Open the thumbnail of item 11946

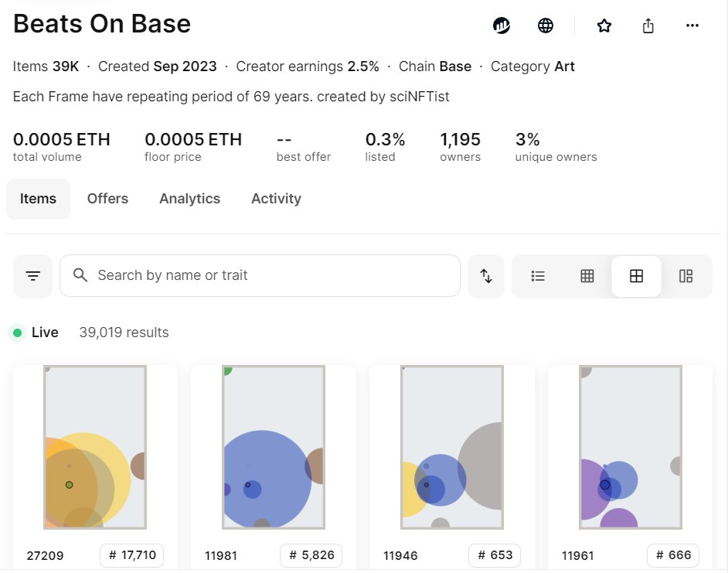point(451,449)
